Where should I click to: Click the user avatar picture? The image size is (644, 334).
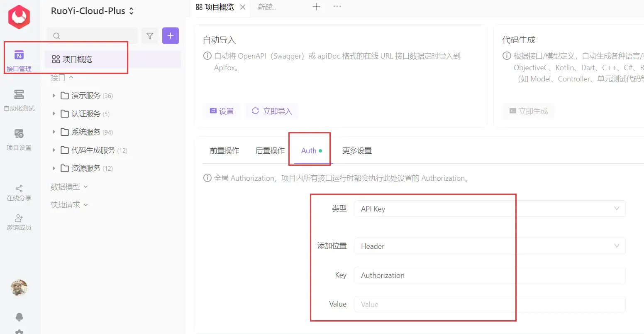[x=19, y=288]
